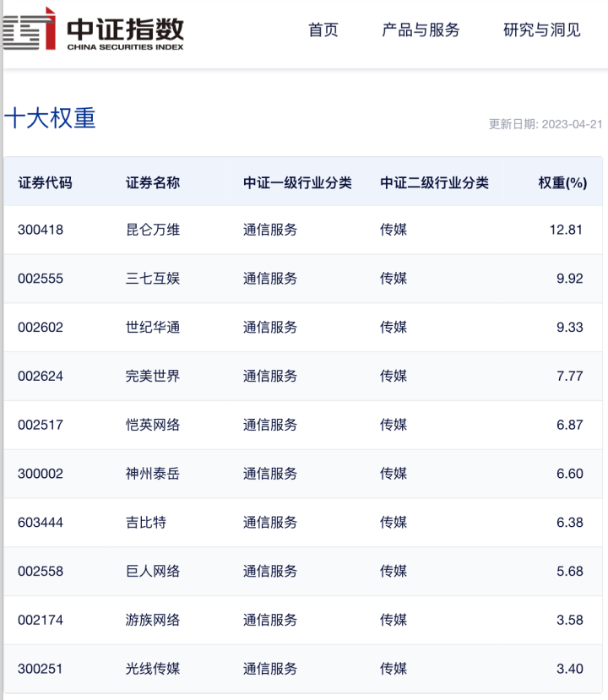The image size is (608, 700).
Task: Click 传媒 in the 恺英网络 row
Action: [394, 425]
